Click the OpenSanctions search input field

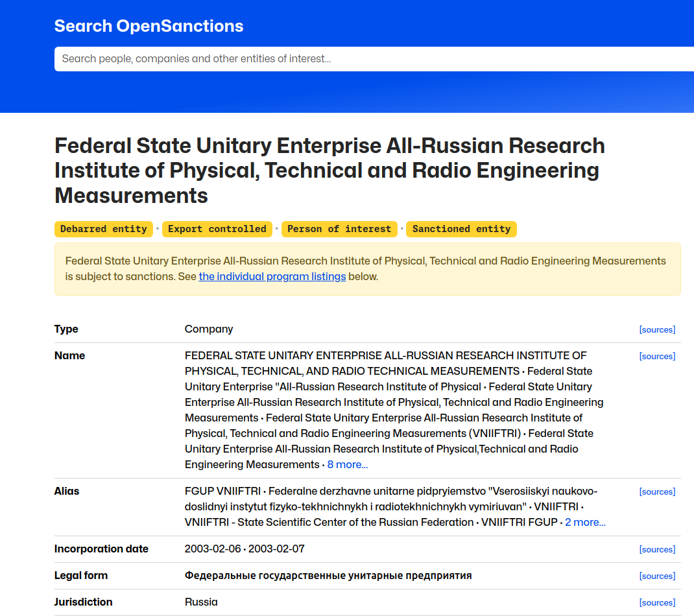tap(374, 59)
